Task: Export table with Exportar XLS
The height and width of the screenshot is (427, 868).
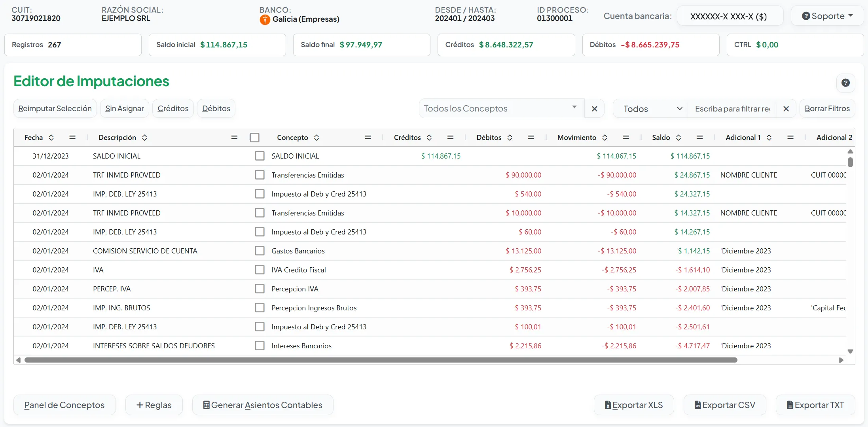Action: pyautogui.click(x=634, y=405)
